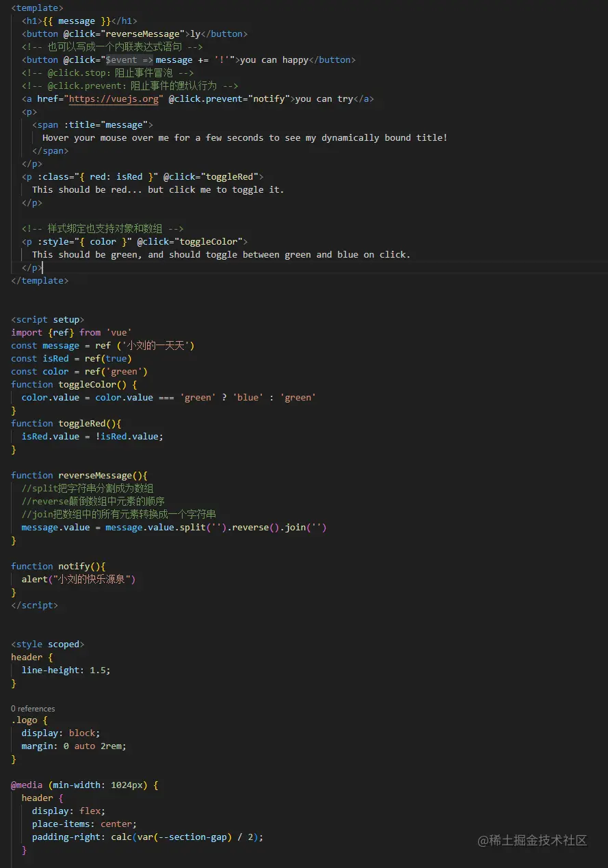
Task: Click the const isRed = ref(true) line
Action: [x=71, y=358]
